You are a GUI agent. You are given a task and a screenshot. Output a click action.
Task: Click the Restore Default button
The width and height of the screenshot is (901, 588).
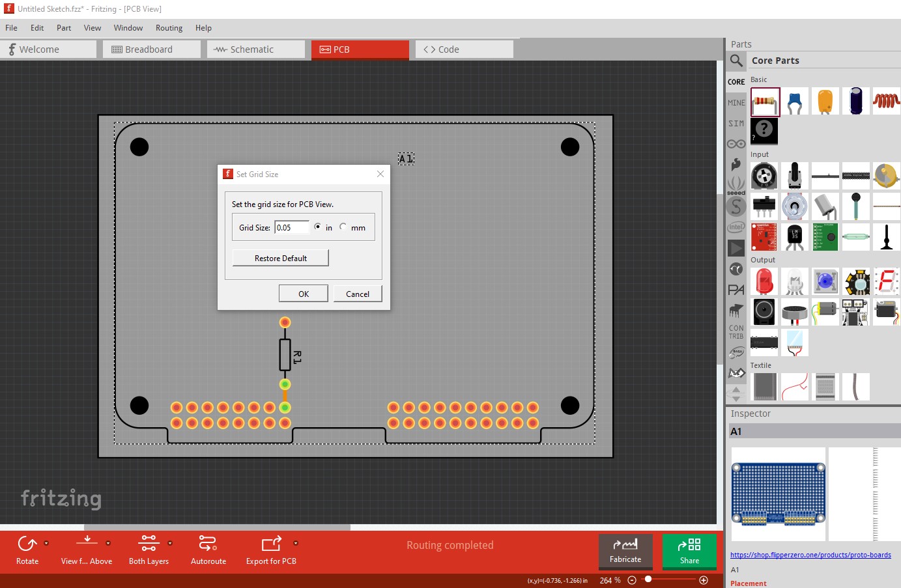click(280, 257)
